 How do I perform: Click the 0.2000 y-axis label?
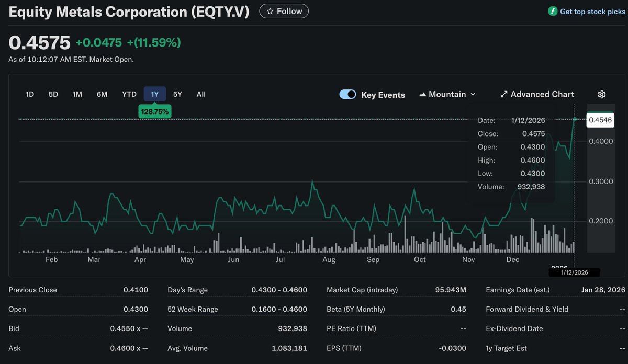coord(601,221)
